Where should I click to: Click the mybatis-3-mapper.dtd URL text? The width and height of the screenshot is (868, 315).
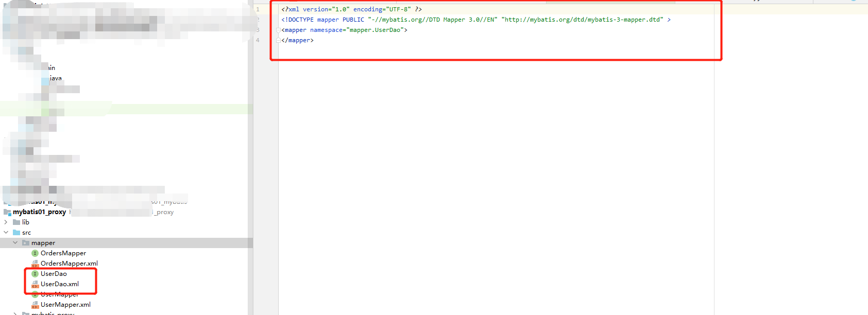582,20
